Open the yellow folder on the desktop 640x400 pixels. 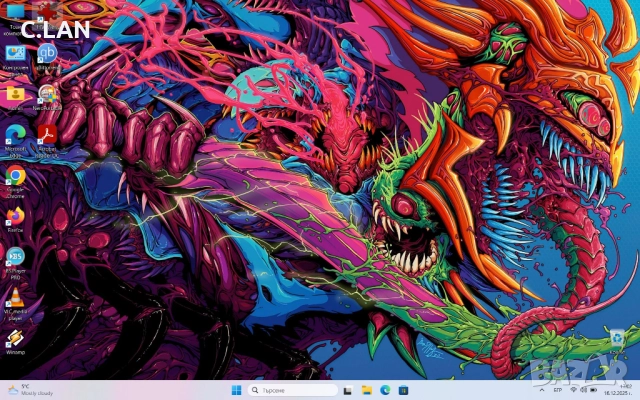click(15, 93)
